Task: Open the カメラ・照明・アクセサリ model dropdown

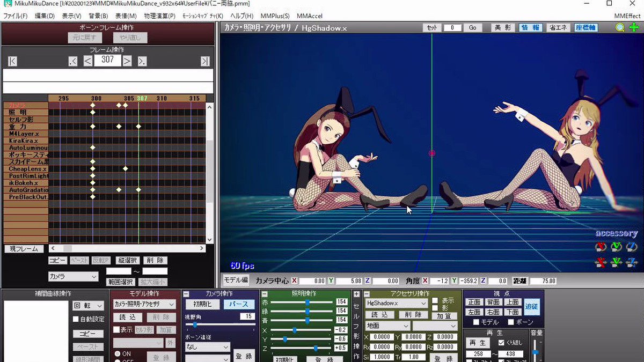Action: [x=145, y=304]
